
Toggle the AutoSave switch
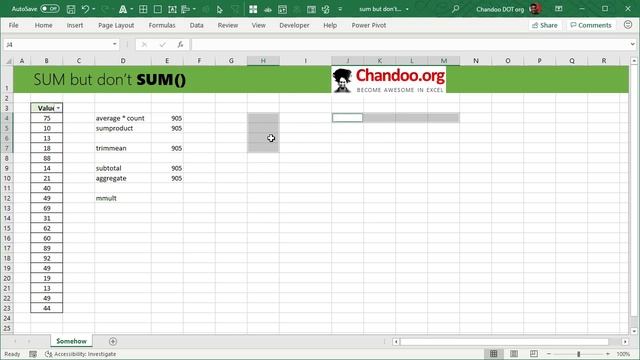[50, 9]
